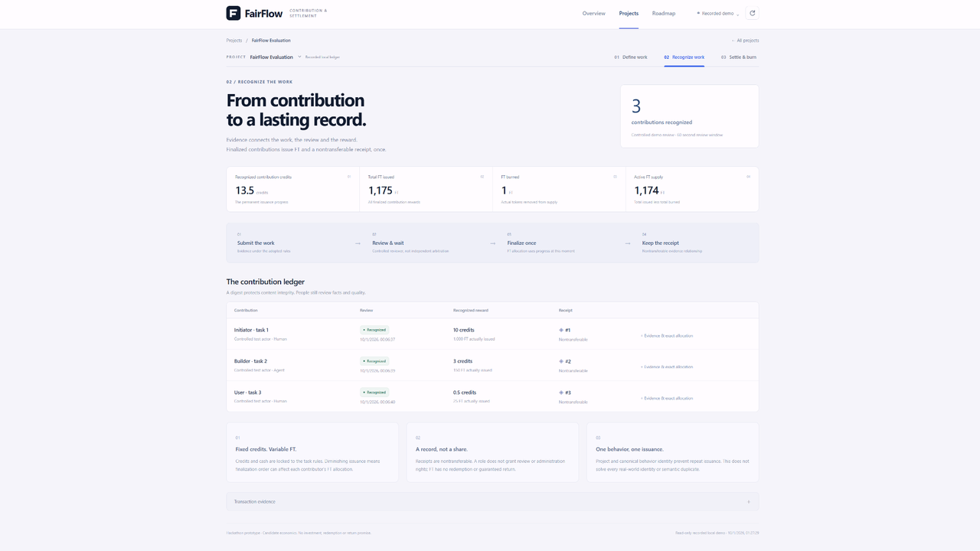
Task: Expand the Transaction evidence section
Action: [492, 501]
